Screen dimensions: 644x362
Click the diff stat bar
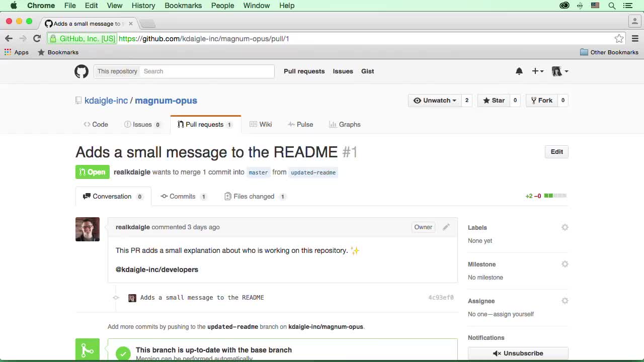[x=555, y=196]
